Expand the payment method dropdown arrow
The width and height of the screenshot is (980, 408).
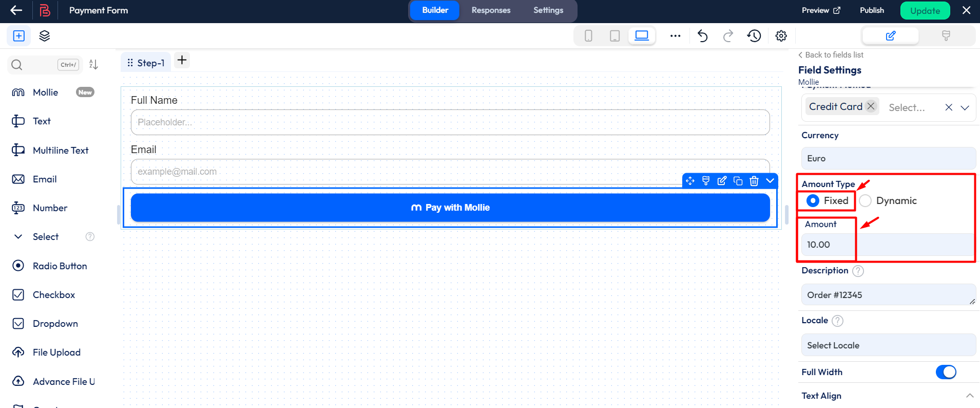coord(965,107)
